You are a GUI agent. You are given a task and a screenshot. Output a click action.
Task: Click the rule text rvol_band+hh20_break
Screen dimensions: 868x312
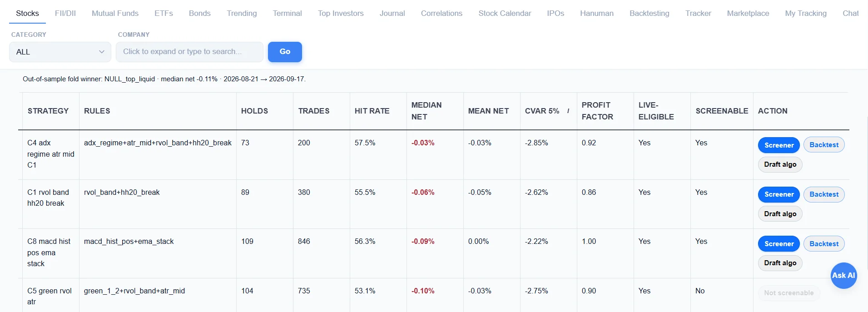coord(122,192)
